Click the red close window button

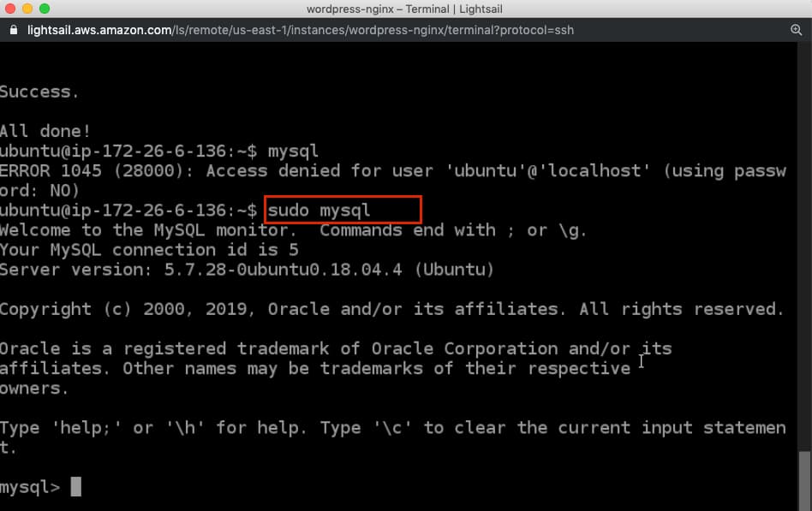click(x=9, y=9)
